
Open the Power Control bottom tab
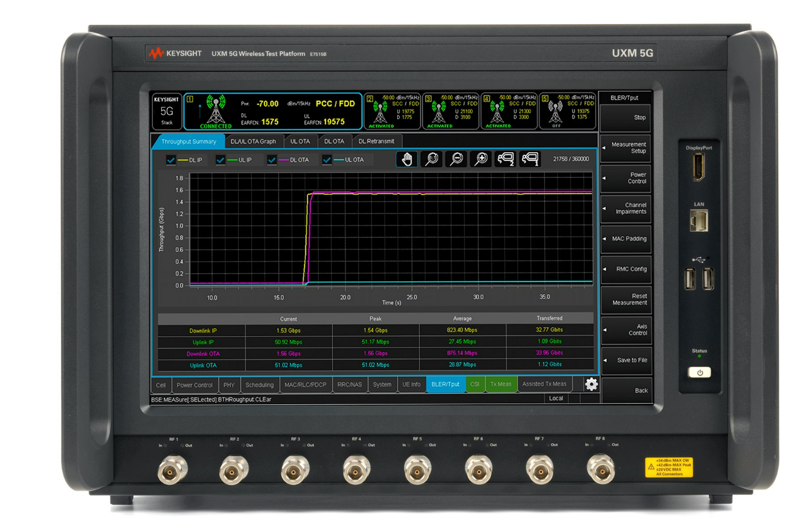click(194, 385)
